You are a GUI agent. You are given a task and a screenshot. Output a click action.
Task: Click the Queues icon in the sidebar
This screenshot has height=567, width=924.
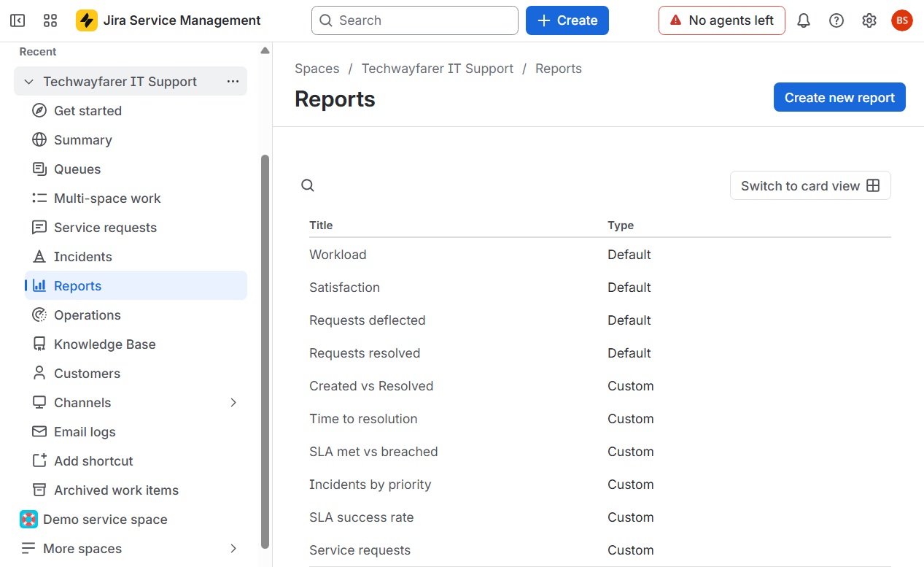click(x=39, y=169)
